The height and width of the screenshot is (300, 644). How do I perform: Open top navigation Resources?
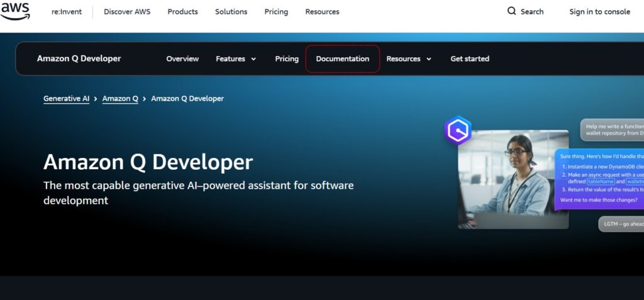coord(322,12)
